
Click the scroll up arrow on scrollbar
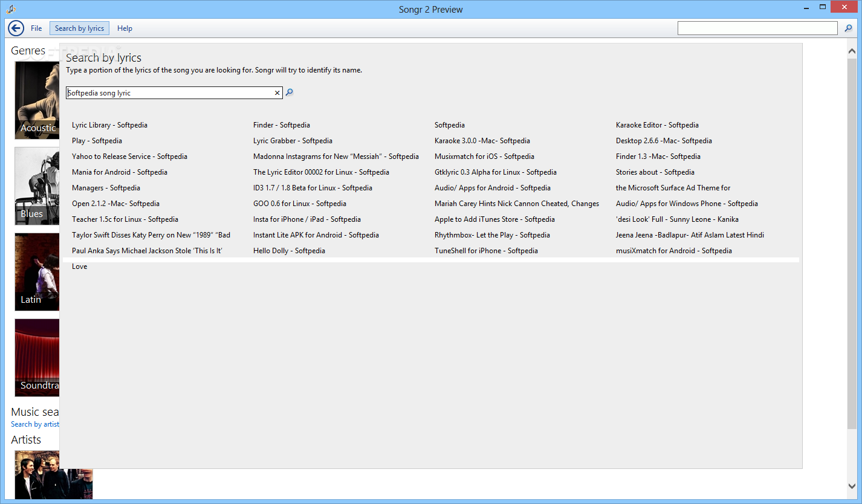pyautogui.click(x=852, y=51)
